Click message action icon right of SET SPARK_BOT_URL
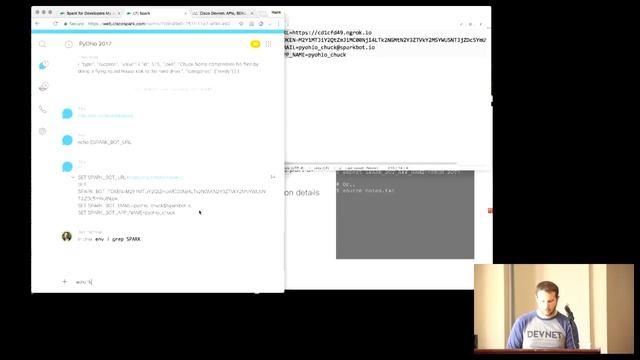The width and height of the screenshot is (640, 360). click(273, 177)
